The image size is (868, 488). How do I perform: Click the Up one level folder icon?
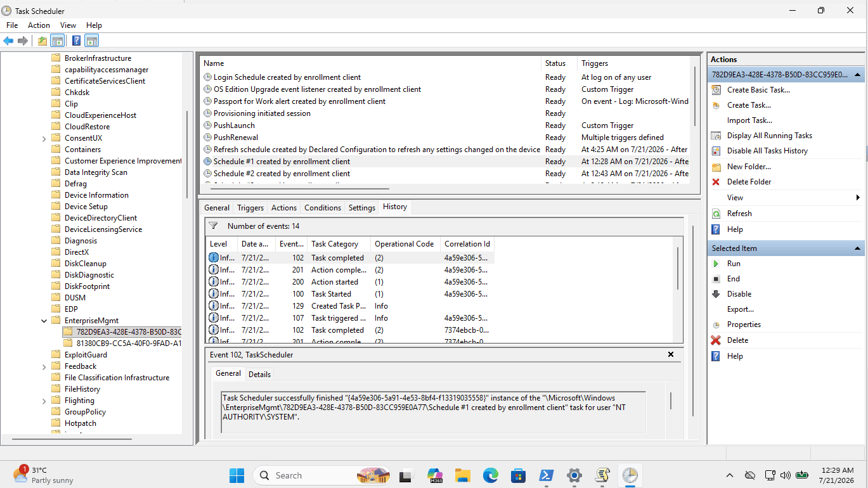click(42, 41)
